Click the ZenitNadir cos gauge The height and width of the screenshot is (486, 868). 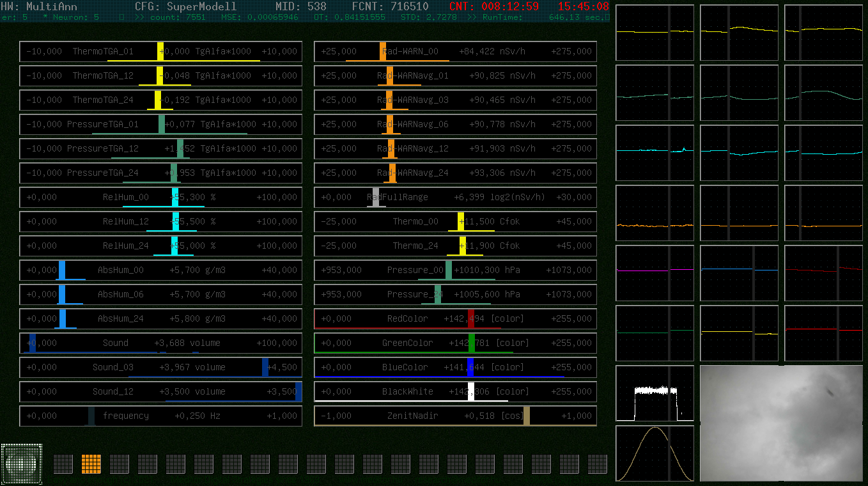[x=455, y=416]
